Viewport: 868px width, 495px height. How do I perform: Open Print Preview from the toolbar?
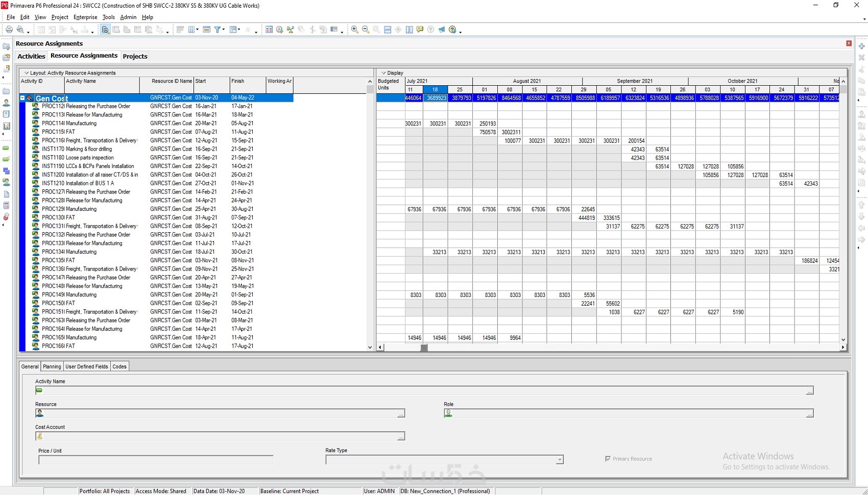coord(20,30)
